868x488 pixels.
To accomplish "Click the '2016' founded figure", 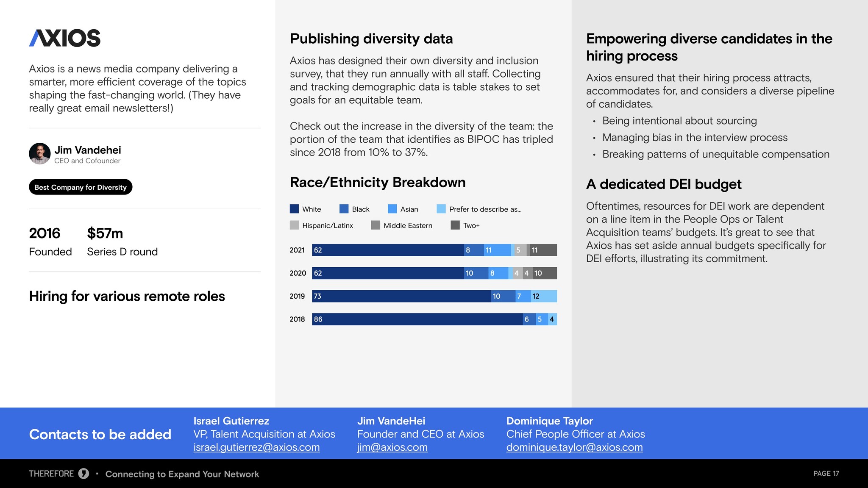I will pos(45,233).
